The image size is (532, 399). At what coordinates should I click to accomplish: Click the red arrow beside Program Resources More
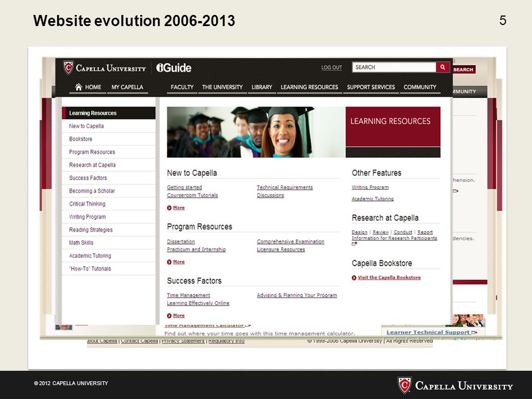pyautogui.click(x=170, y=262)
